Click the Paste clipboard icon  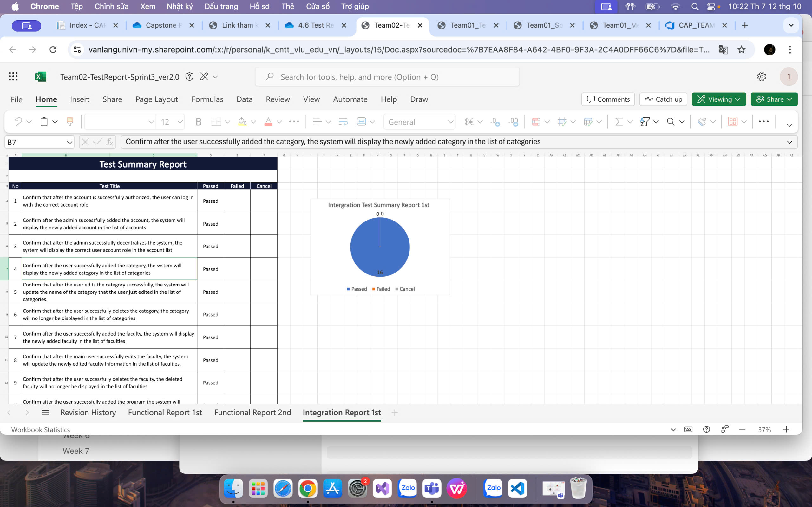point(44,122)
